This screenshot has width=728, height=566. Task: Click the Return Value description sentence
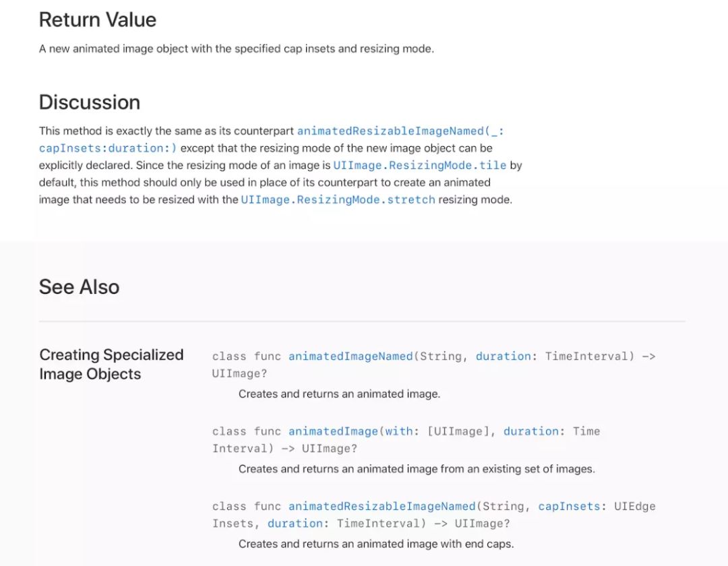tap(236, 49)
